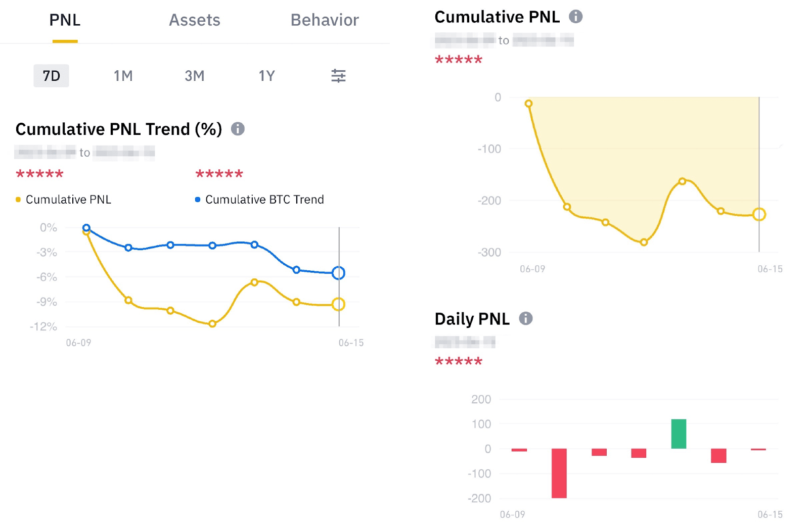Click the lowest point of Cumulative PNL area chart
The height and width of the screenshot is (532, 809).
(x=644, y=243)
